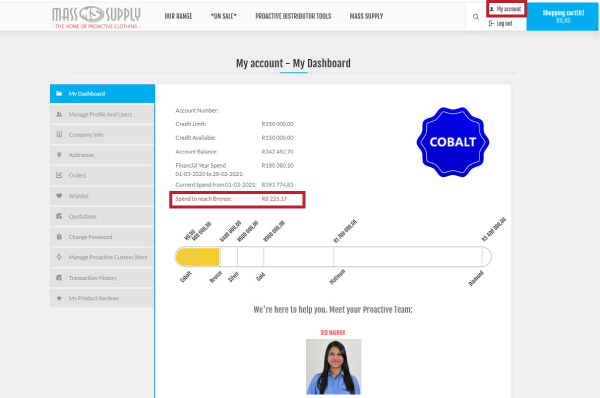This screenshot has height=398, width=600.
Task: Click the Transaction History icon
Action: tap(59, 277)
